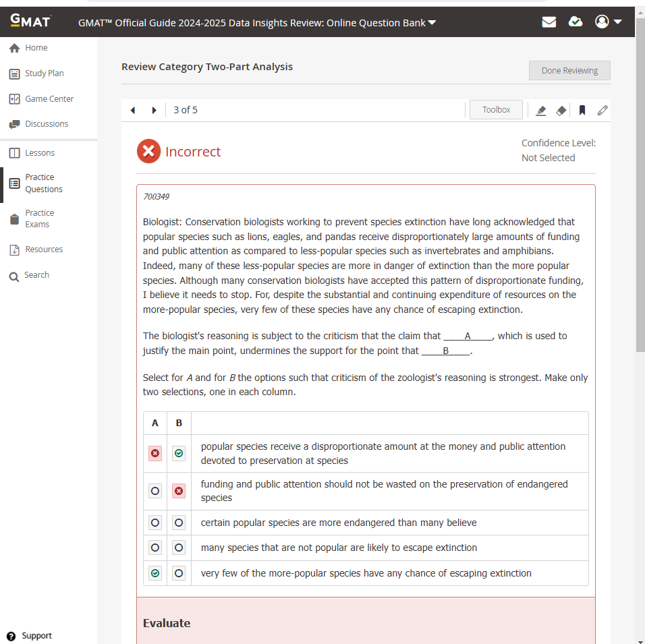The width and height of the screenshot is (645, 644).
Task: Select the eraser tool
Action: (x=561, y=111)
